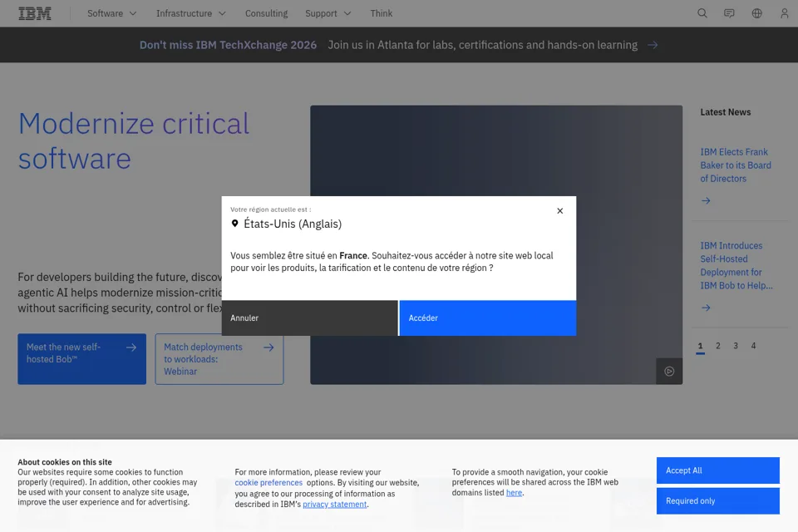
Task: Open the cookie preferences link
Action: pyautogui.click(x=268, y=483)
